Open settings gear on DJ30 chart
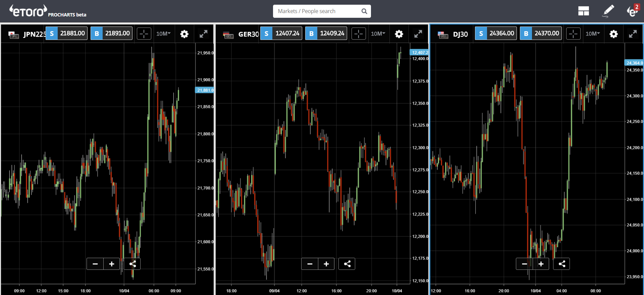This screenshot has width=644, height=295. click(613, 34)
